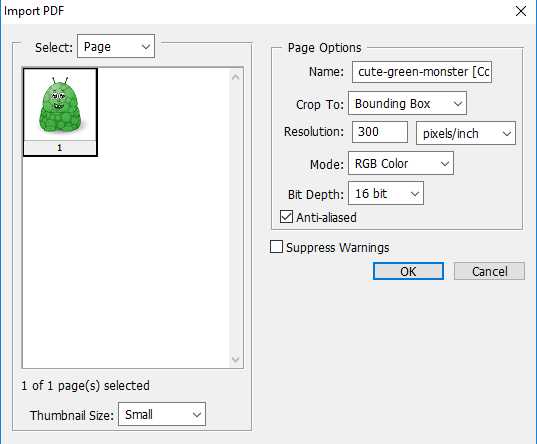Close the Import PDF dialog
The width and height of the screenshot is (537, 444).
[x=521, y=11]
